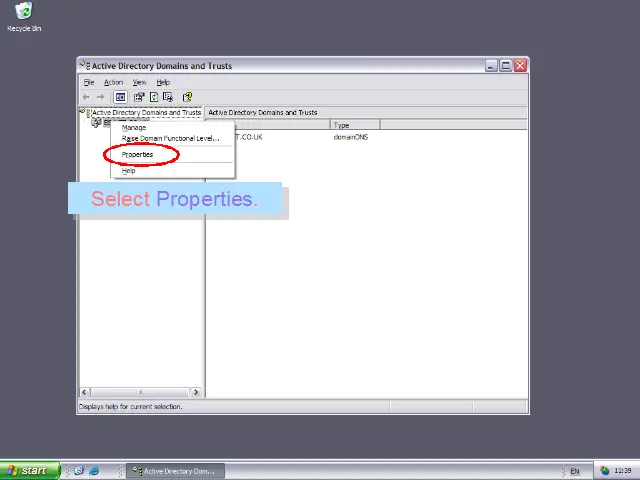Click the Show Desktop quick launch icon
This screenshot has height=480, width=640.
tap(79, 471)
